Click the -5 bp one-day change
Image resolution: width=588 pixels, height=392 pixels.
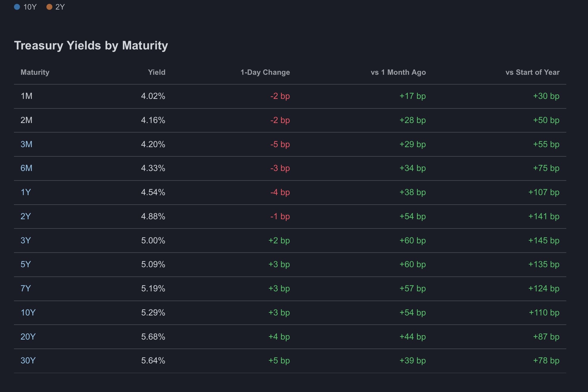click(x=280, y=144)
